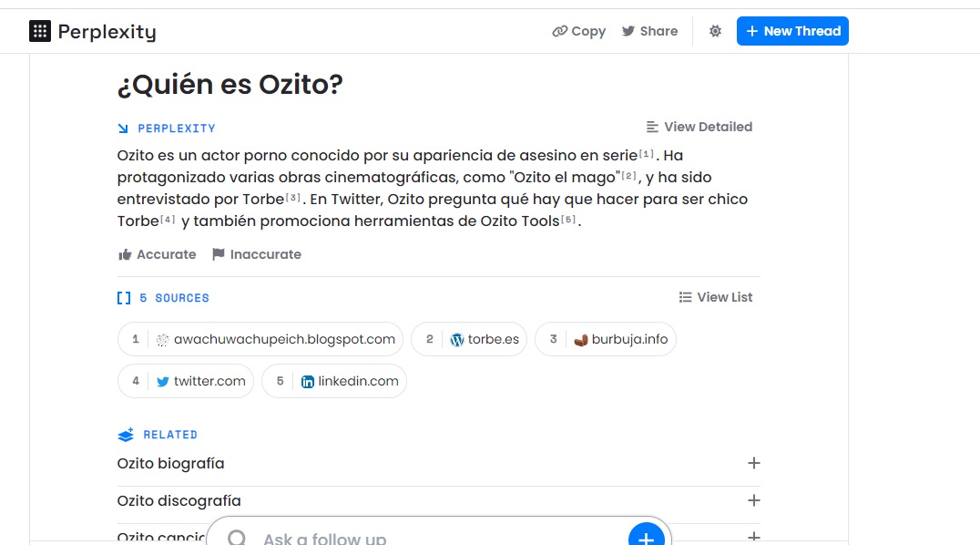Click the WordPress icon in torbe.es source
Viewport: 980px width, 545px height.
tap(457, 340)
